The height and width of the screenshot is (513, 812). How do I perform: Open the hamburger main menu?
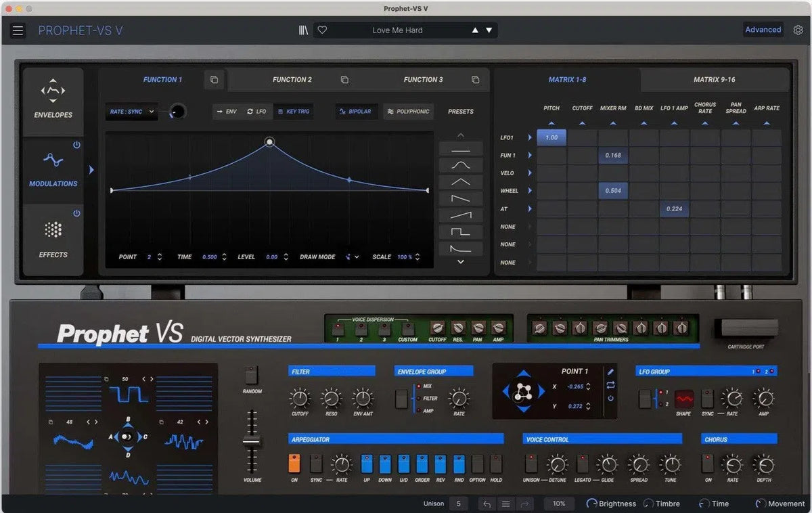point(18,30)
